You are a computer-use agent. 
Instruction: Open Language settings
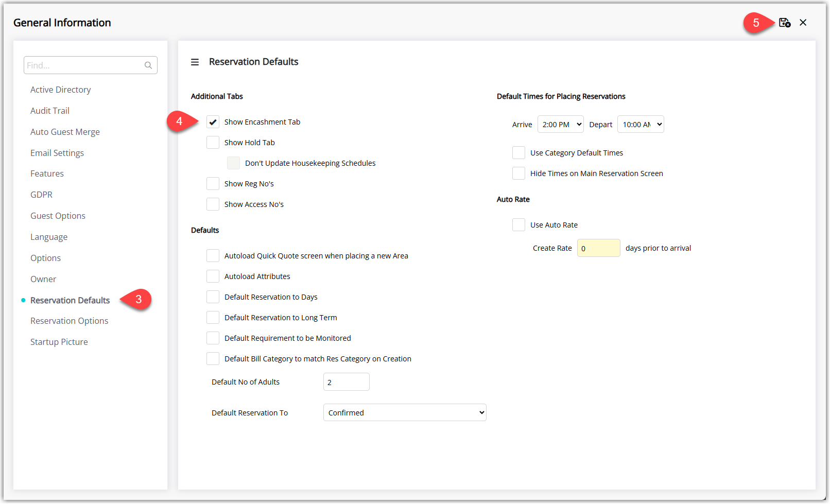pos(49,237)
